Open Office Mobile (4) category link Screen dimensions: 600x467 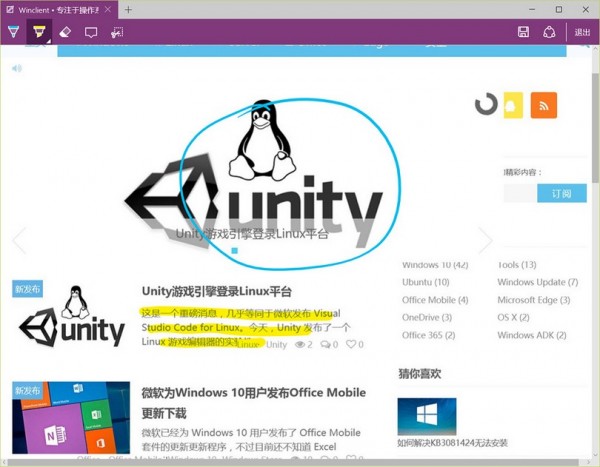(435, 300)
